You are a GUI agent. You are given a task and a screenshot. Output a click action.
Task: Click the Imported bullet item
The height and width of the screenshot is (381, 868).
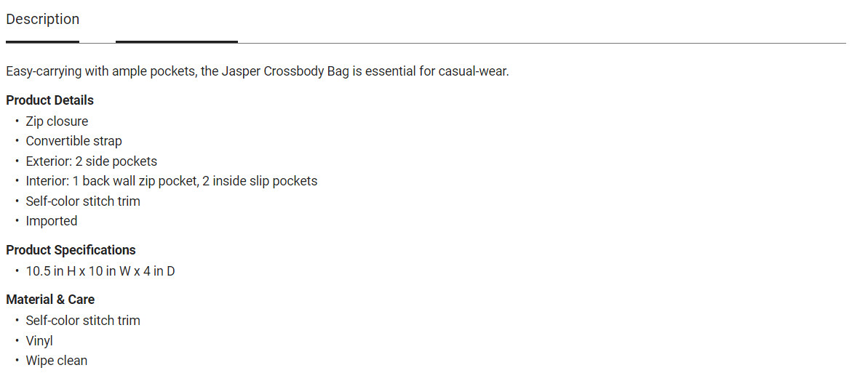coord(51,221)
